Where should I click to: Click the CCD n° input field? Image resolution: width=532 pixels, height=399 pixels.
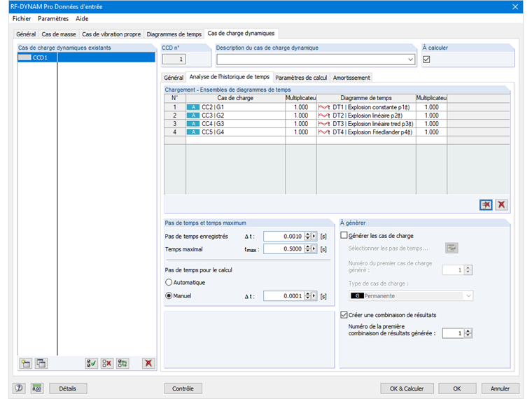[174, 59]
